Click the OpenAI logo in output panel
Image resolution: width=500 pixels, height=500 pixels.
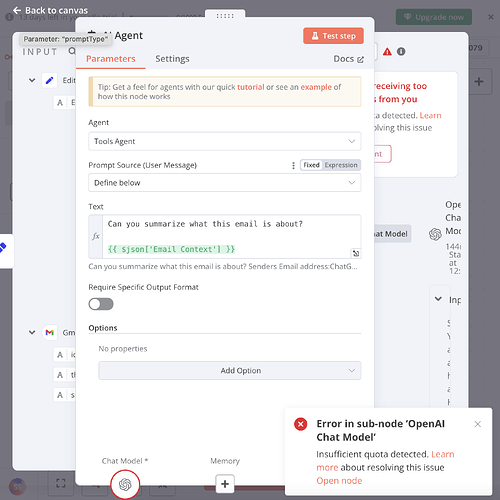click(x=435, y=234)
